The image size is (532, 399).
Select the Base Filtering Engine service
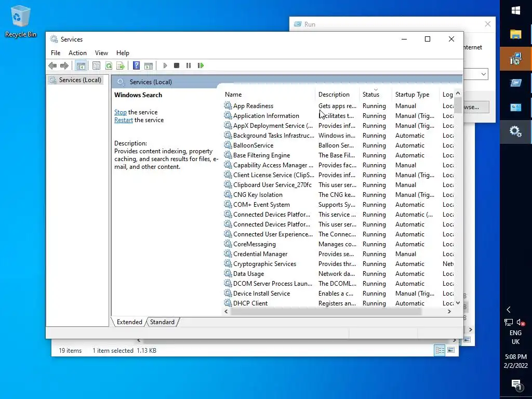(x=338, y=155)
